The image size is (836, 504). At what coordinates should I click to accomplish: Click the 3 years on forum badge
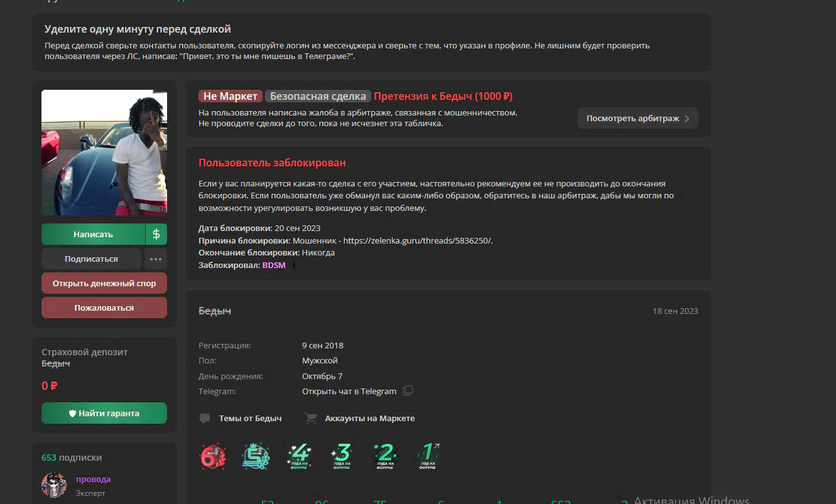click(x=342, y=456)
